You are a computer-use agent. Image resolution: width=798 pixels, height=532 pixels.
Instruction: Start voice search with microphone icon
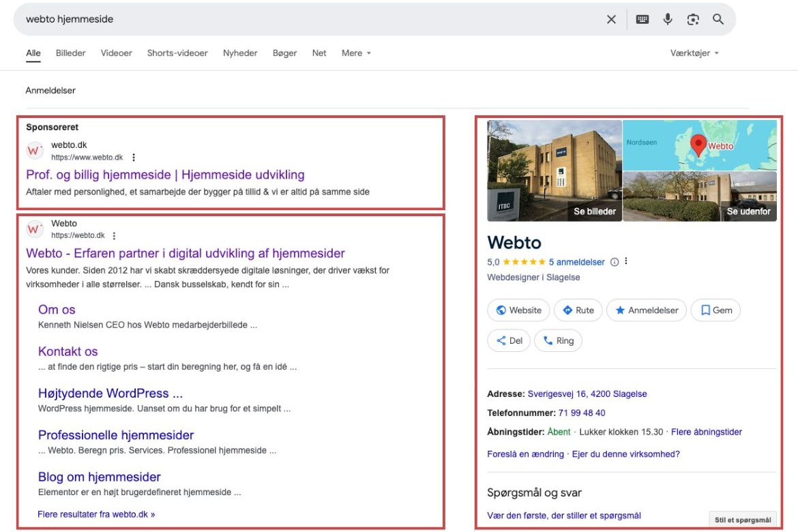point(668,19)
